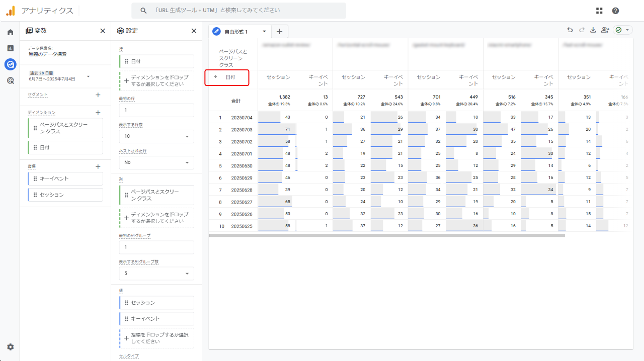Expand the 表示する行数 dropdown
The image size is (644, 361).
[x=156, y=136]
